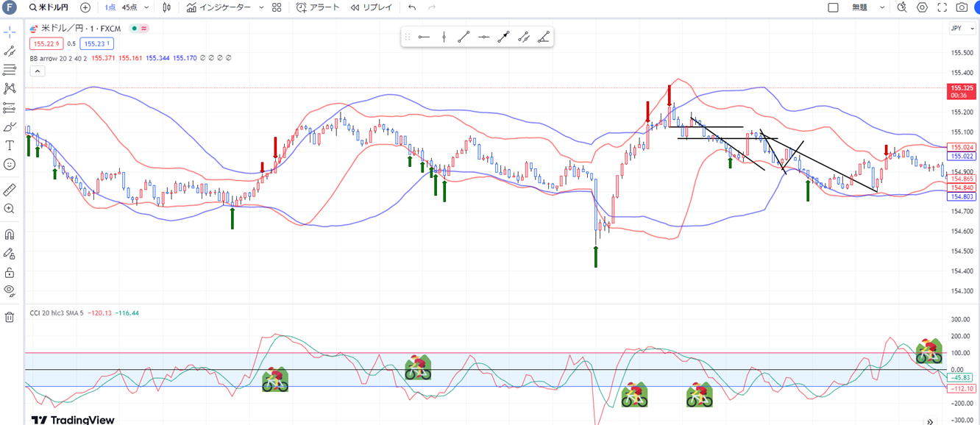Take a chart snapshot with camera icon

point(962,7)
